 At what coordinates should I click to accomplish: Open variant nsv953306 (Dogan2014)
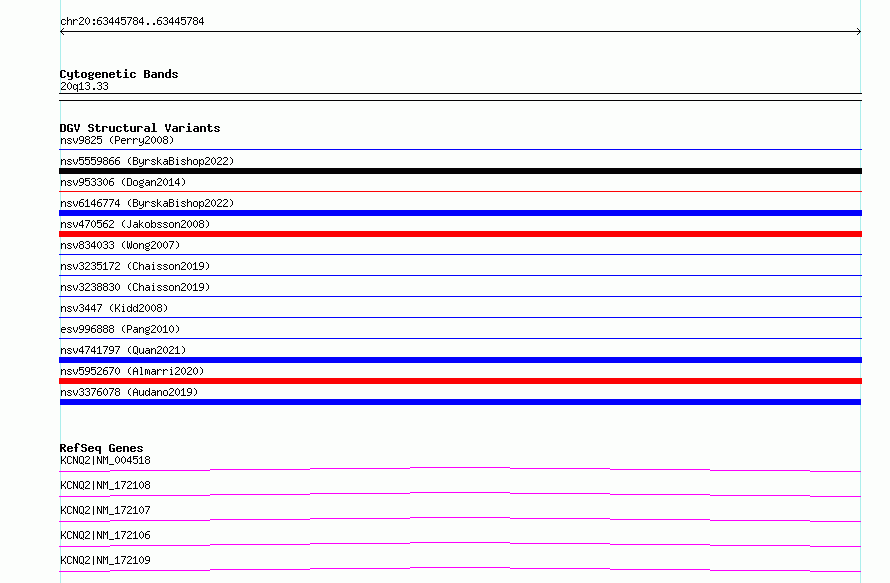[x=123, y=182]
